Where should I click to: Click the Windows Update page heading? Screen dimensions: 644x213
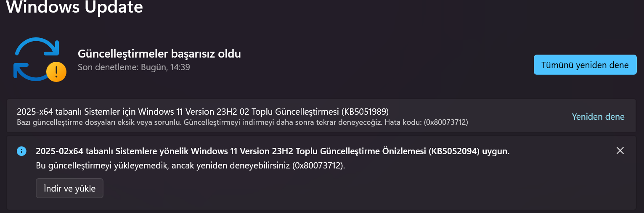coord(74,7)
